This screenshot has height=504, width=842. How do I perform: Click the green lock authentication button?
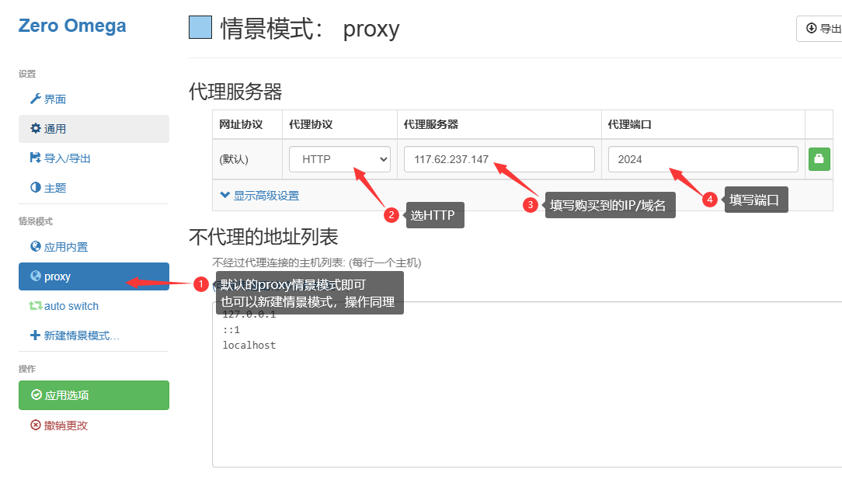click(x=819, y=159)
